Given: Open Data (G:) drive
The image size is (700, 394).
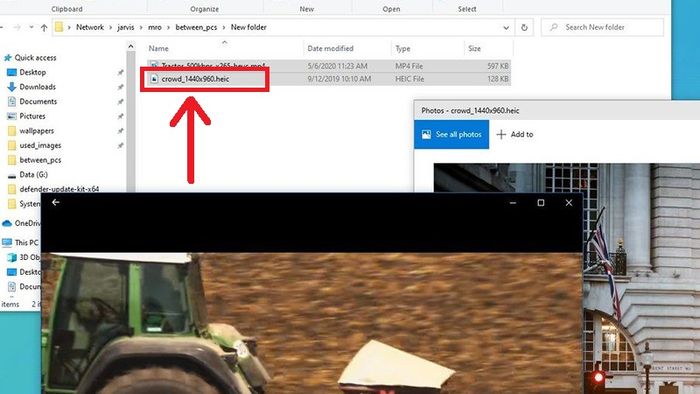Looking at the screenshot, I should point(33,174).
